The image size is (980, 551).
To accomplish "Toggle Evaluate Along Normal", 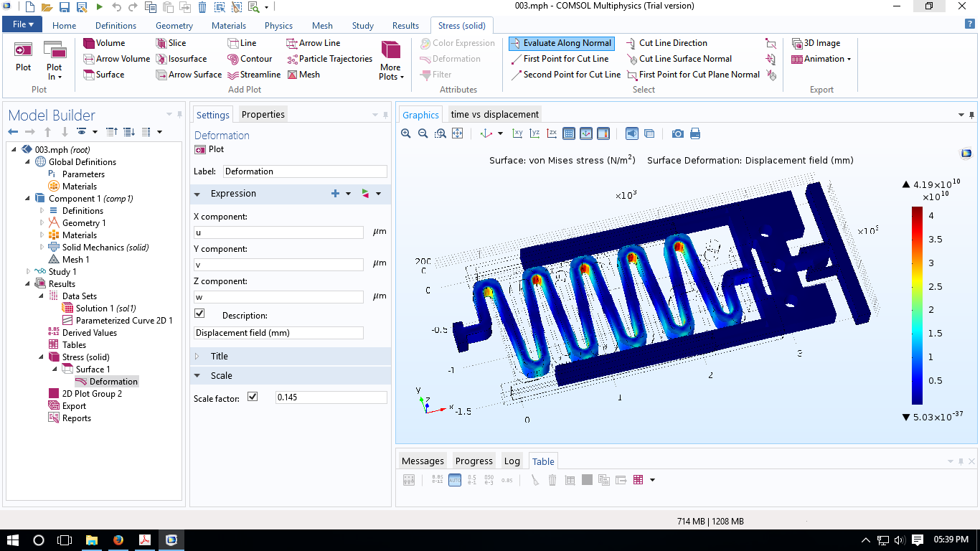I will tap(560, 43).
